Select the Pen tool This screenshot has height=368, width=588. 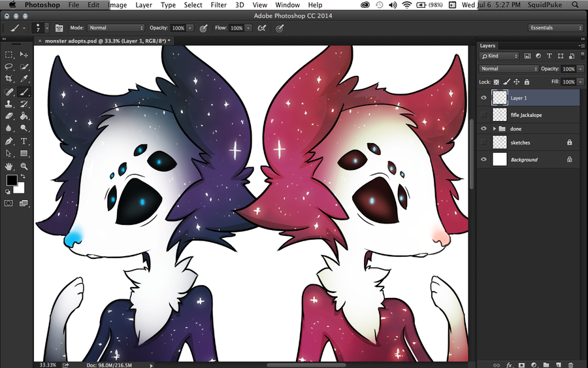[x=8, y=141]
